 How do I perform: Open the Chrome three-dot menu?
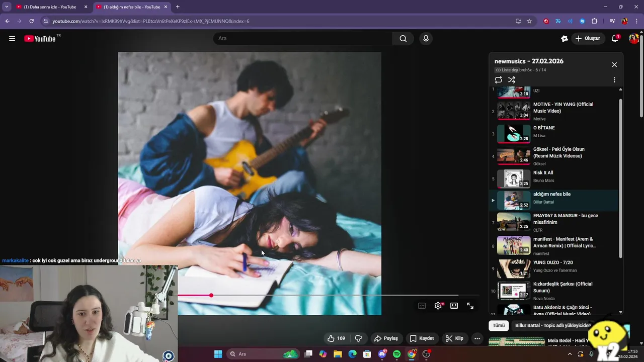point(636,21)
